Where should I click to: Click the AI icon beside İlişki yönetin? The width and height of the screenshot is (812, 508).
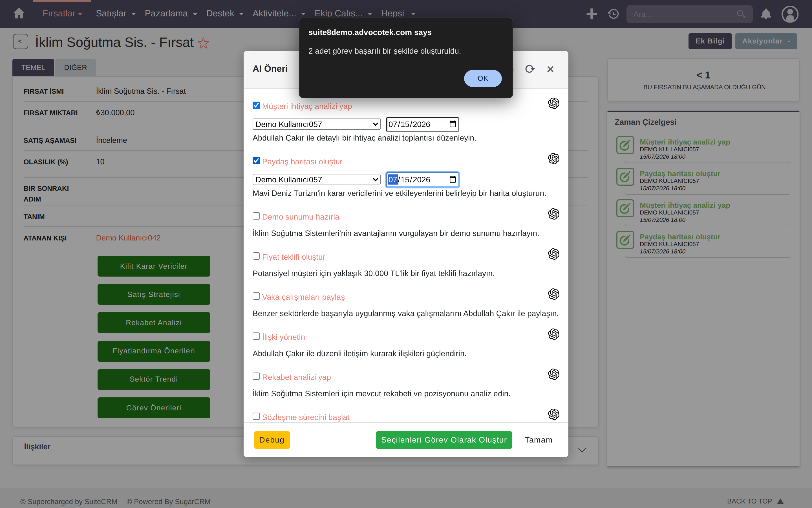[554, 334]
